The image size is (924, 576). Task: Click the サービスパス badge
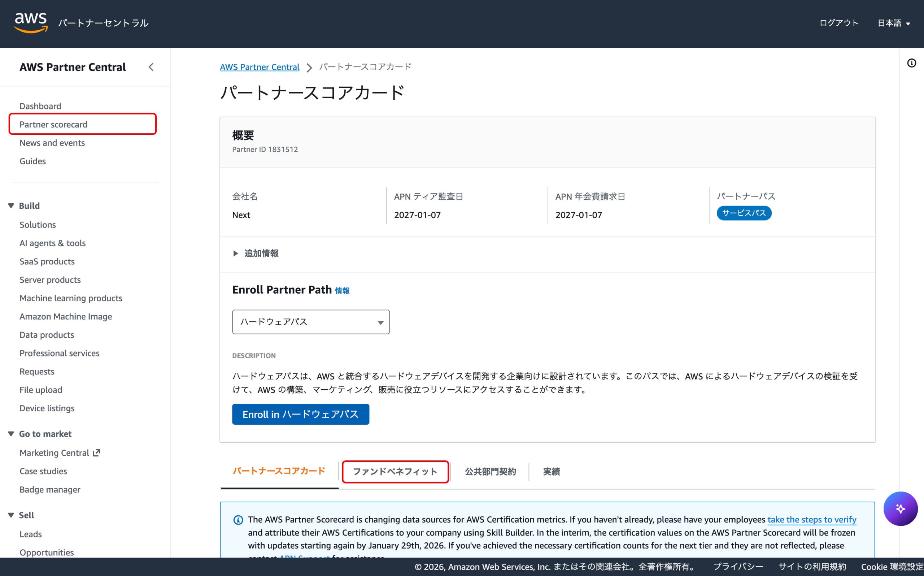[x=744, y=213]
